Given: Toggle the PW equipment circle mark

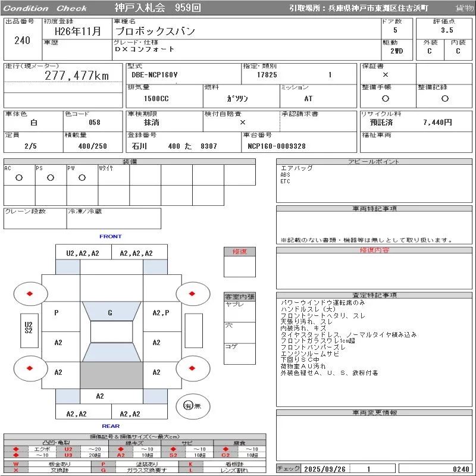Looking at the screenshot, I should [x=82, y=177].
